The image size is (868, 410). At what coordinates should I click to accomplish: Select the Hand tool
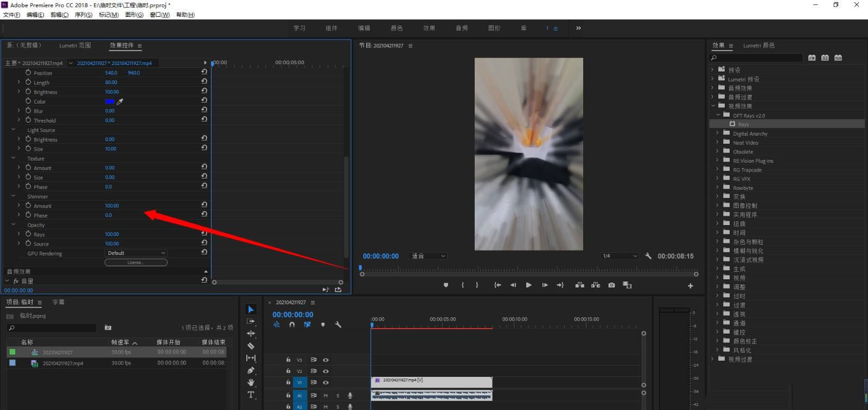(x=251, y=382)
